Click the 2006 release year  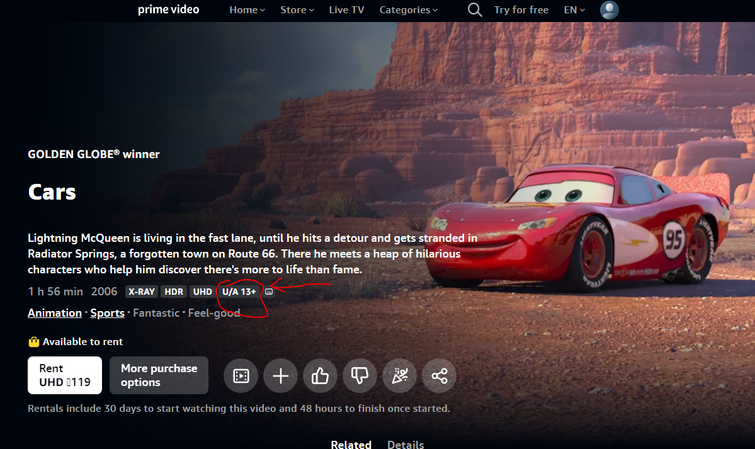104,291
